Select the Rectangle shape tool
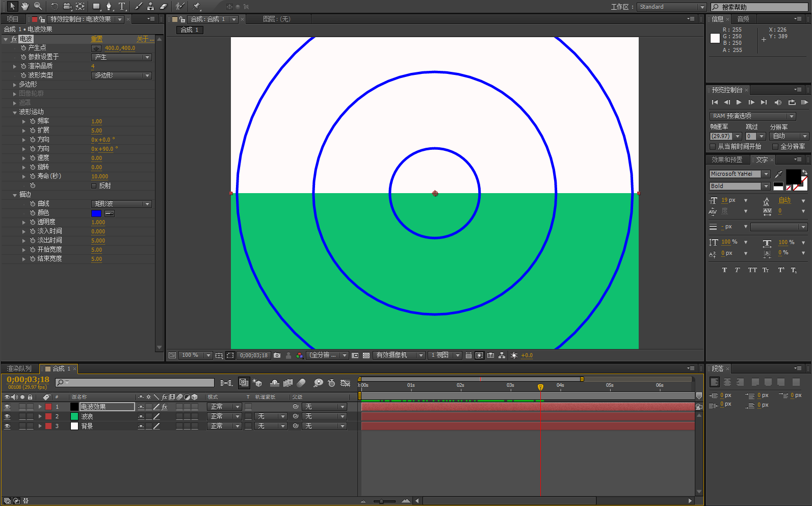This screenshot has height=506, width=812. [x=96, y=6]
